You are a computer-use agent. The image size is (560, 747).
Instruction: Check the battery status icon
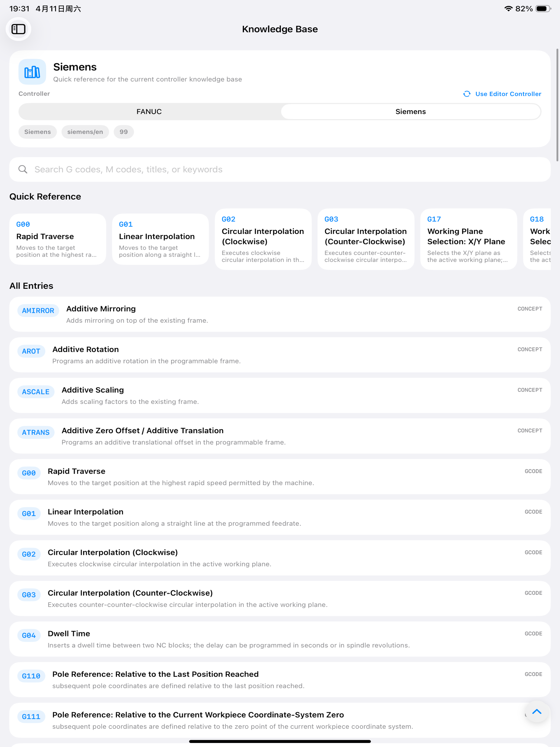543,8
